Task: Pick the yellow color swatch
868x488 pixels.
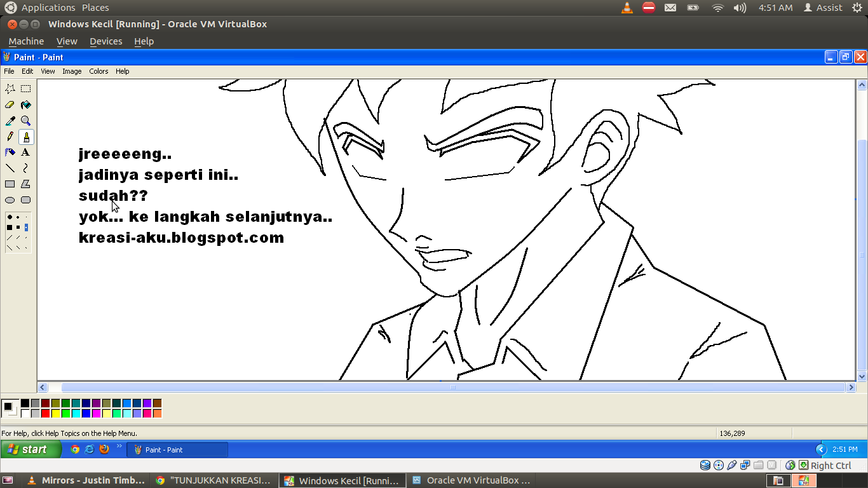Action: tap(55, 414)
